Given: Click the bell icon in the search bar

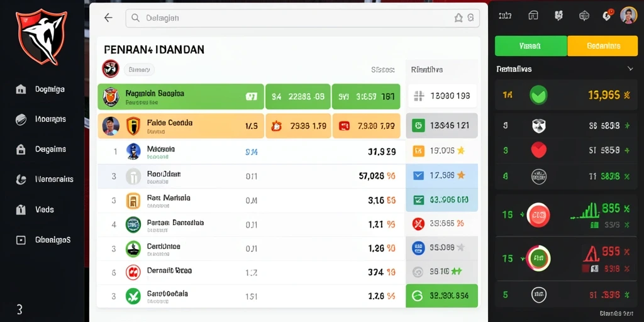Looking at the screenshot, I should [458, 18].
